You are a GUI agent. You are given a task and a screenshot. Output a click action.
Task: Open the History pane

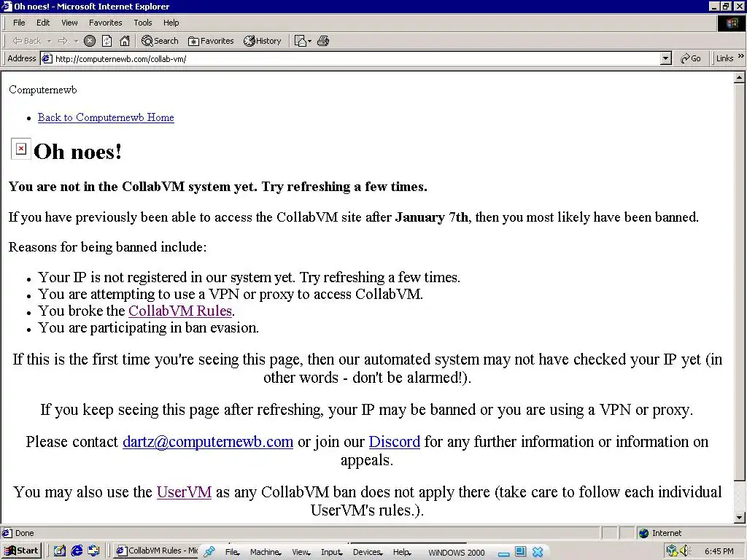(x=263, y=41)
